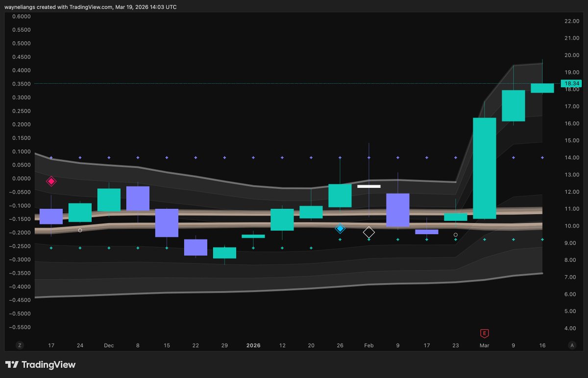Click the 'Feb' date label

(368, 345)
